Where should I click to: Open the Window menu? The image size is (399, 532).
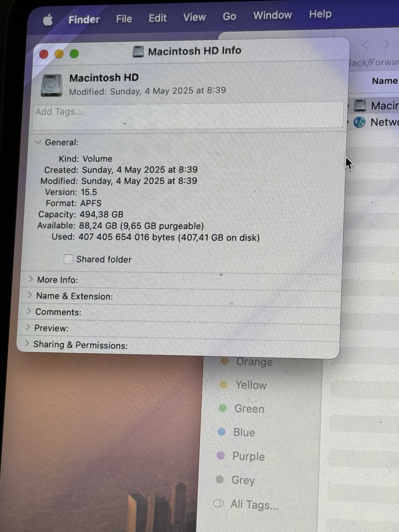(x=272, y=15)
